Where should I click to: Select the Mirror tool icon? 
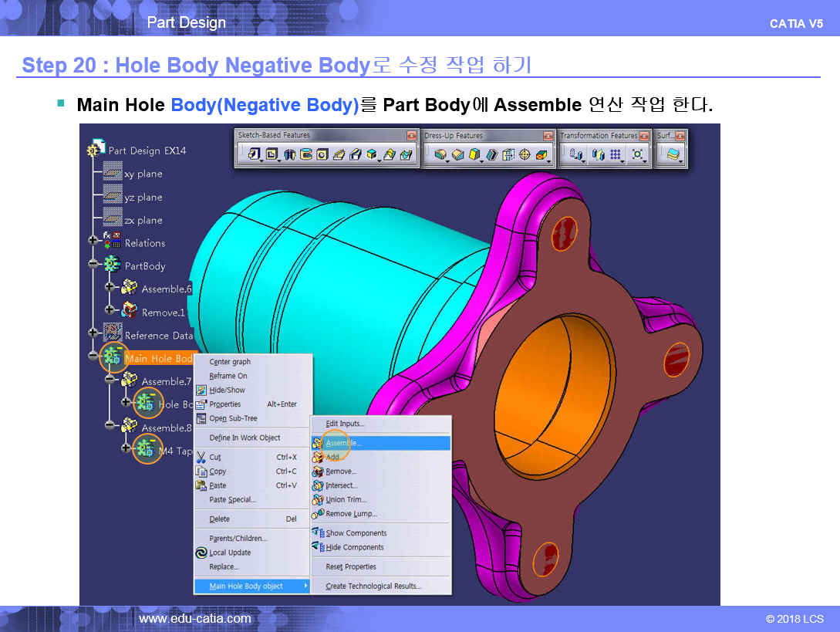pos(598,154)
